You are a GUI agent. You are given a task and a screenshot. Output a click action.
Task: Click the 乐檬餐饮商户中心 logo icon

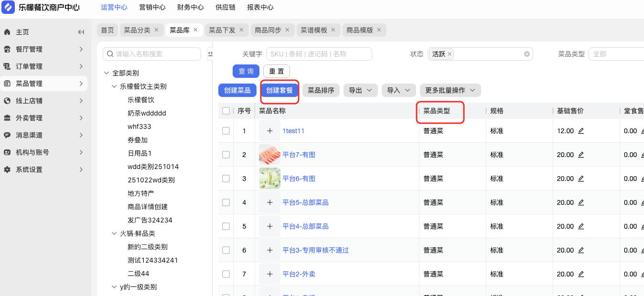(8, 7)
